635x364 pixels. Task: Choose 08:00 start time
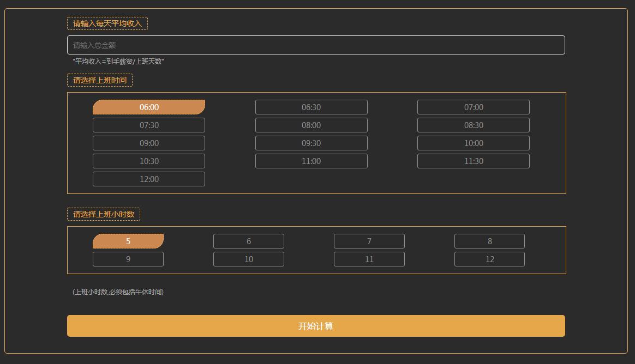coord(311,125)
